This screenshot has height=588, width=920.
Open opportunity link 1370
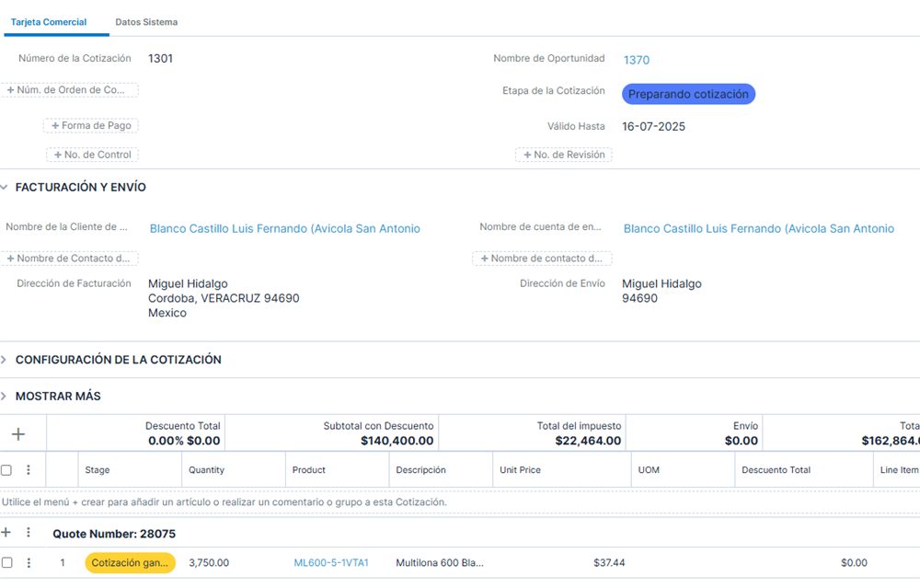[x=637, y=61]
